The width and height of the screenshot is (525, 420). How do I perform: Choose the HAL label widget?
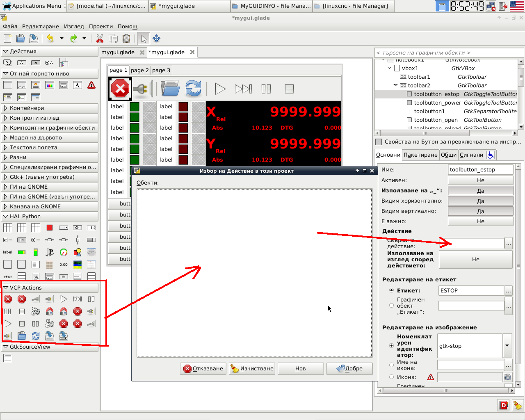tap(8, 252)
